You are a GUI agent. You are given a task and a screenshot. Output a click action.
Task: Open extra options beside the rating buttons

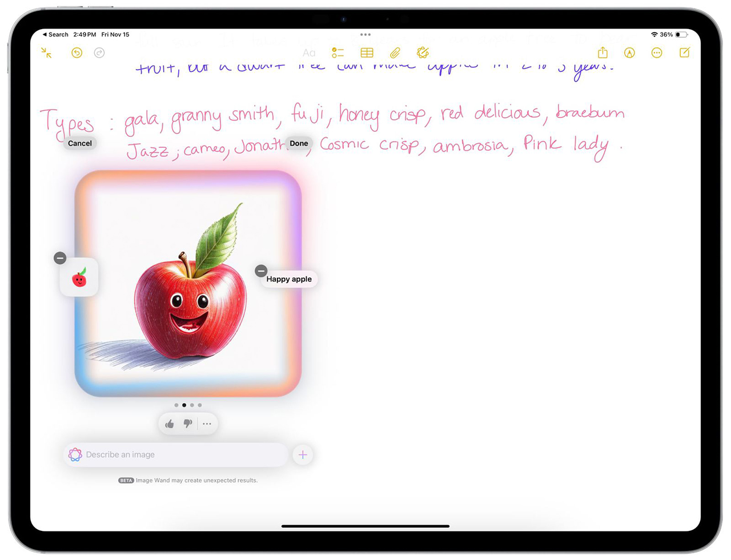click(x=207, y=424)
